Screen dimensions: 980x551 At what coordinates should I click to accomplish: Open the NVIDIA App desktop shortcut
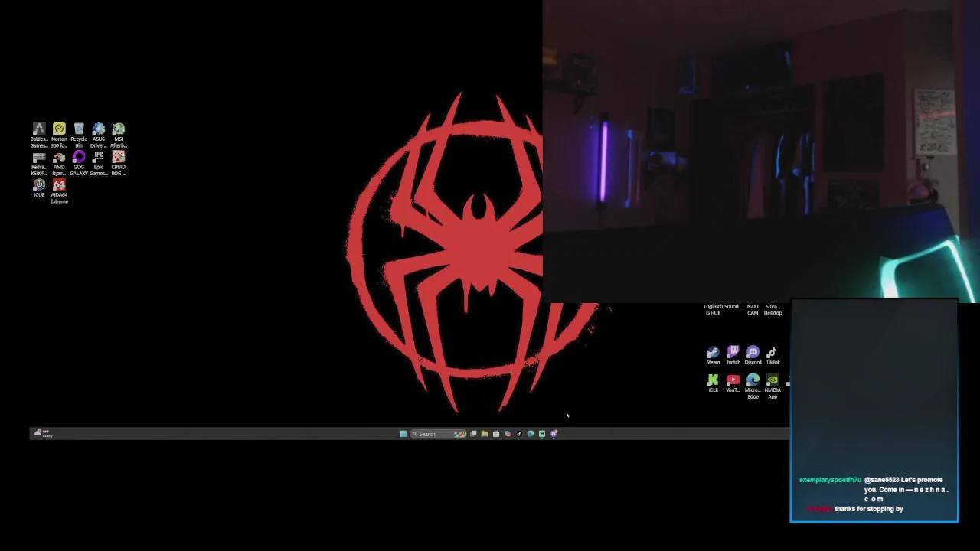pyautogui.click(x=773, y=386)
